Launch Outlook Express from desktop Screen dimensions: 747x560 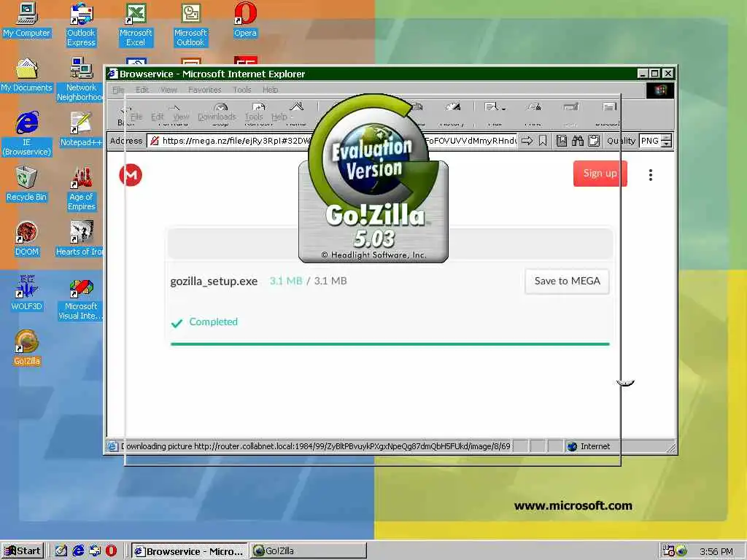click(81, 25)
